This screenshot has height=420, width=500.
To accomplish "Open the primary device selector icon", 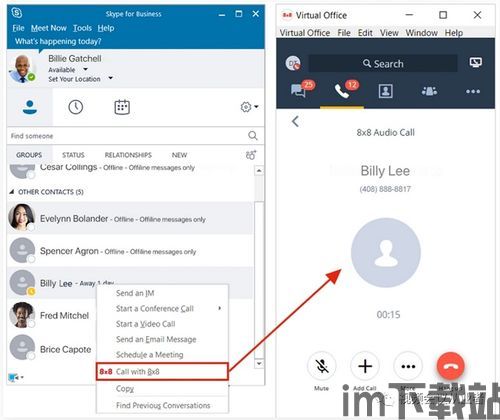I will (15, 377).
